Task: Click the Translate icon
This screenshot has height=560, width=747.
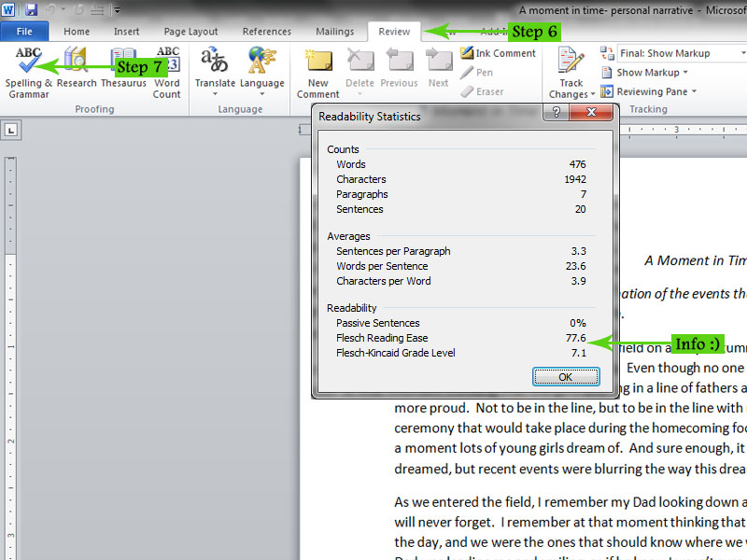Action: pos(215,60)
